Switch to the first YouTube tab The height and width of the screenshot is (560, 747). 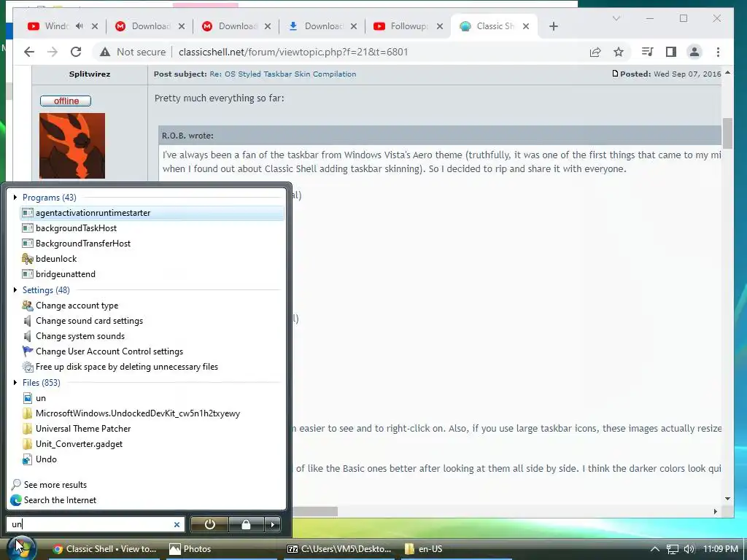[63, 26]
